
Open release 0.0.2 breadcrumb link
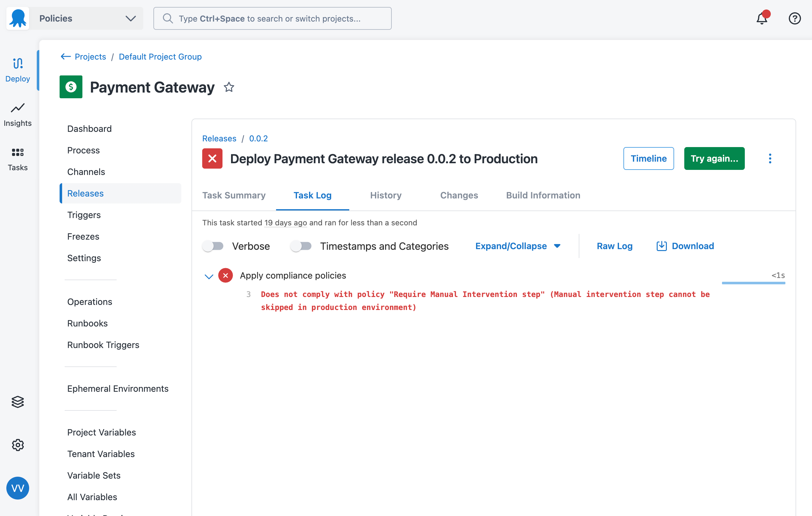coord(258,138)
